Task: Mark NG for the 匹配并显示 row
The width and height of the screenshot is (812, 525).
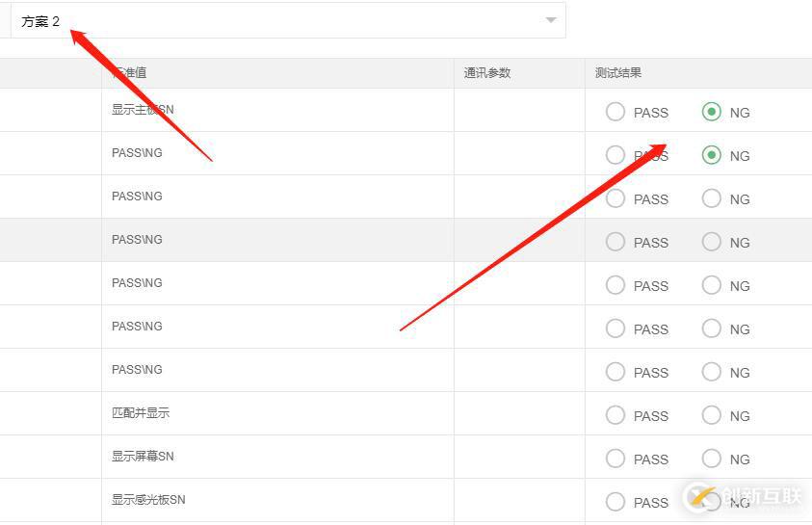Action: (x=712, y=415)
